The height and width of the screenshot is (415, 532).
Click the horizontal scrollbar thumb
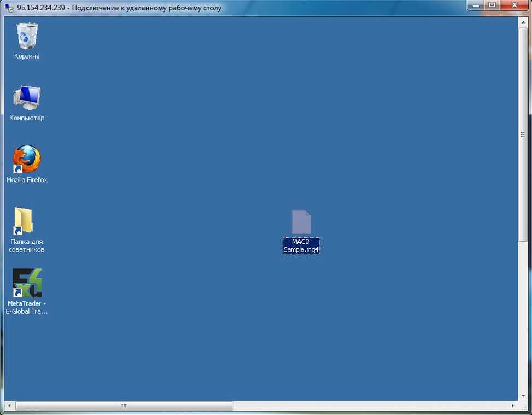124,406
